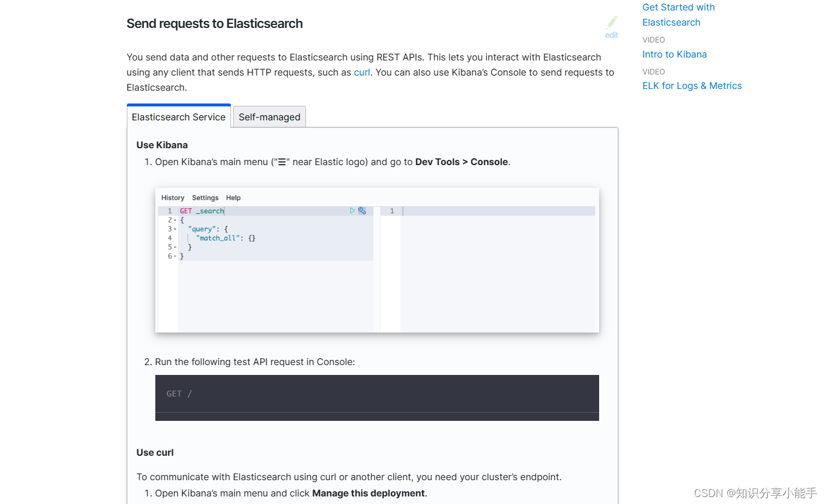Open the Intro to Kibana video link
Screen dimensions: 826x504
tap(674, 54)
